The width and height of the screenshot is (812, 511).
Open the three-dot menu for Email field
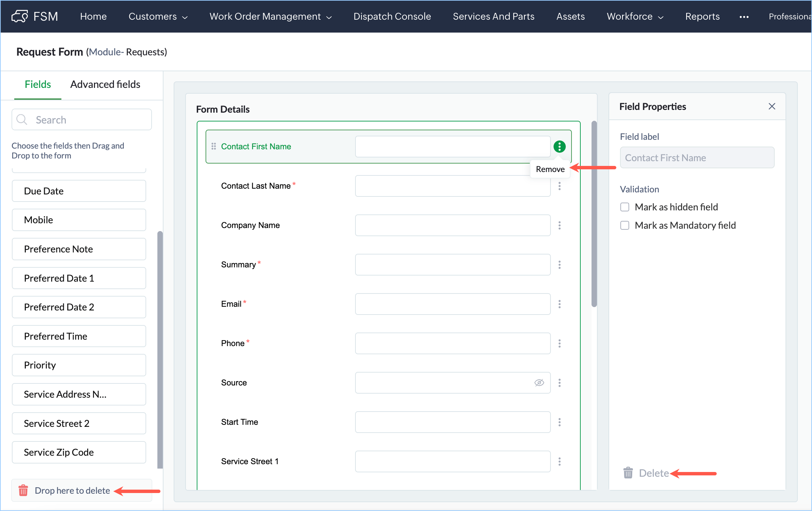point(559,304)
